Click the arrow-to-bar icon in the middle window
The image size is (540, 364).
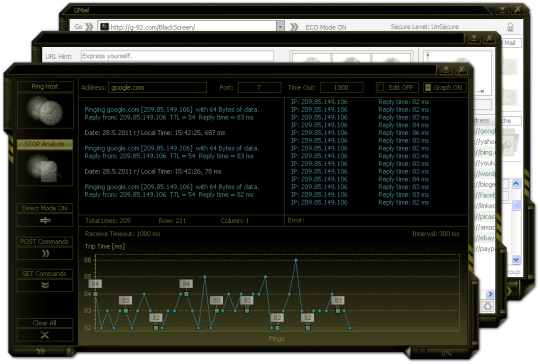tap(481, 91)
